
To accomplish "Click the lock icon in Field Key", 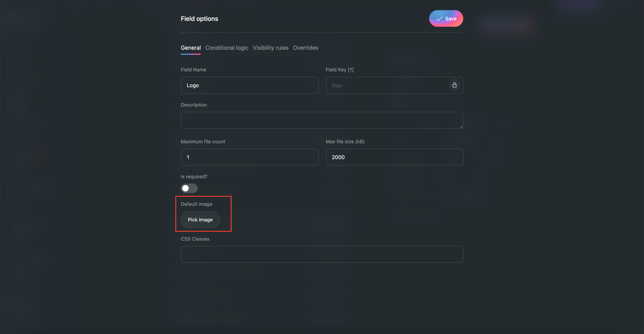I will pos(454,85).
